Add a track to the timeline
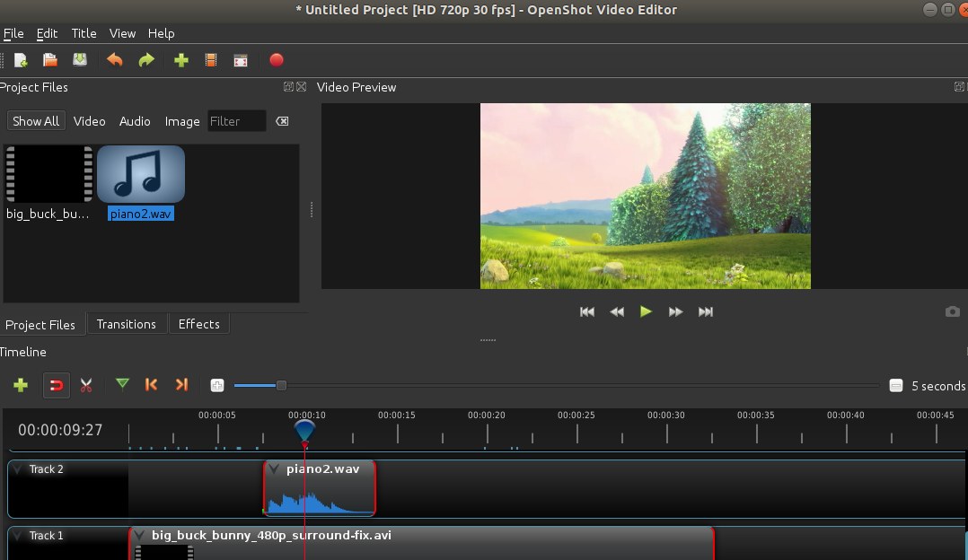968x560 pixels. coord(21,386)
